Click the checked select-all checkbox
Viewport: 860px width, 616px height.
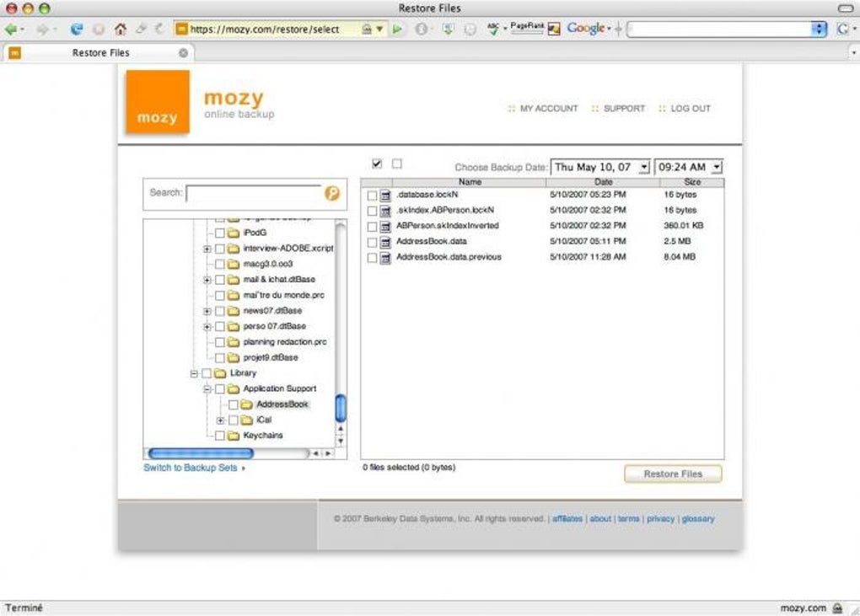377,163
